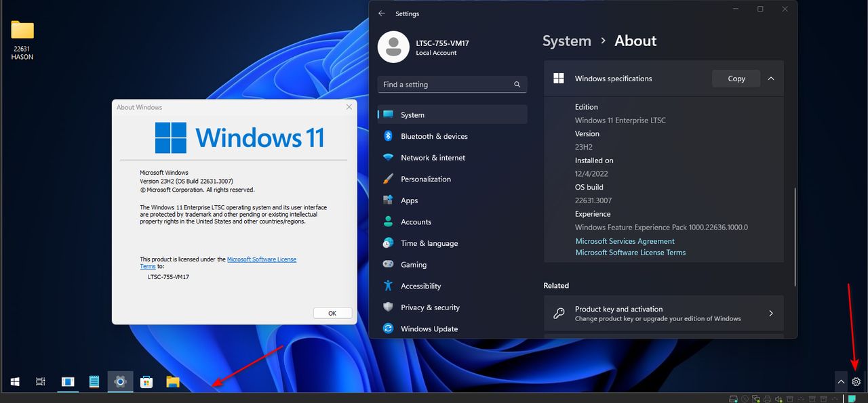868x403 pixels.
Task: Click the search magnifier in Find a setting
Action: [517, 85]
